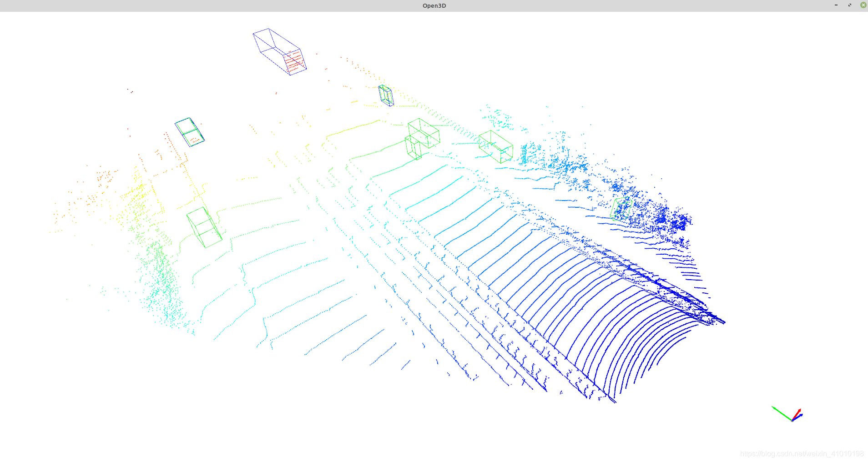Viewport: 868px width, 462px height.
Task: Click the gray origin sphere of the axes widget
Action: pyautogui.click(x=792, y=421)
